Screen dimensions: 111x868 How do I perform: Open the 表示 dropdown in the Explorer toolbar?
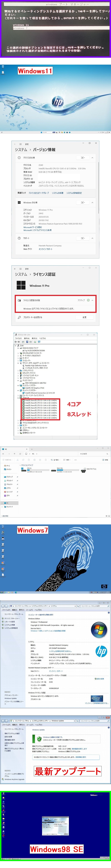pos(67,460)
